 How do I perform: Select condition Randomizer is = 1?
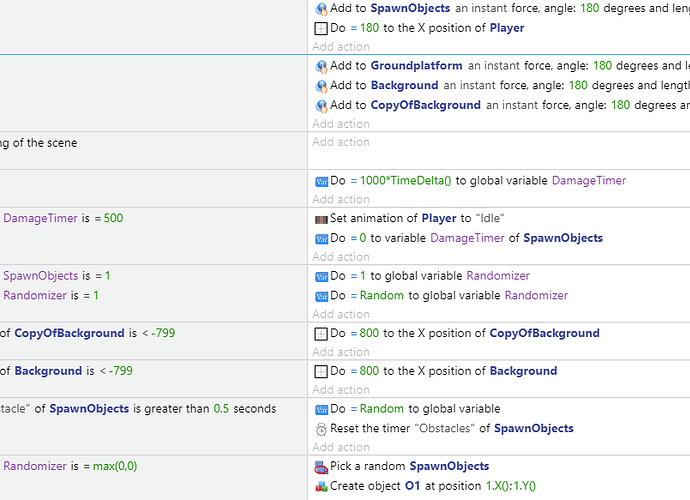pos(51,295)
